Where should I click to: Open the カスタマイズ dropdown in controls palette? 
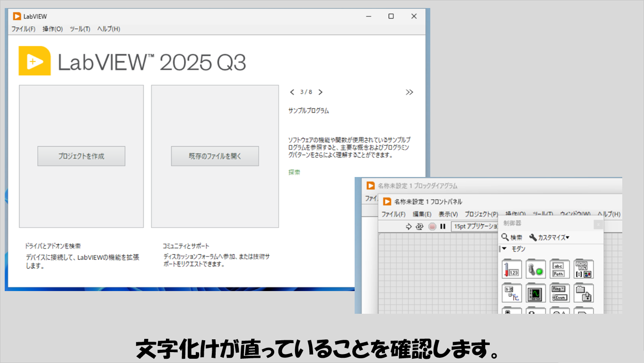(549, 238)
